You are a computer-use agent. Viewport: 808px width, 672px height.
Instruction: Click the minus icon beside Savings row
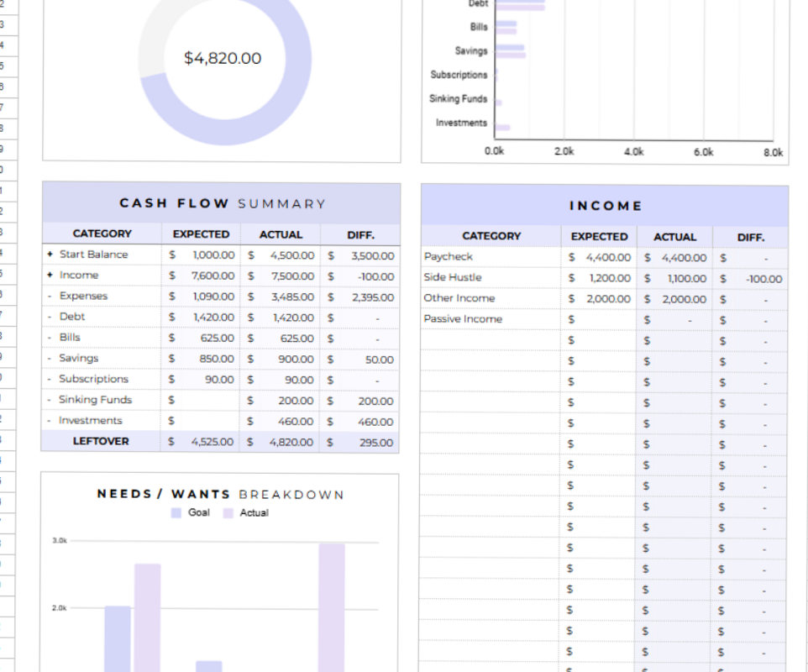pos(49,358)
